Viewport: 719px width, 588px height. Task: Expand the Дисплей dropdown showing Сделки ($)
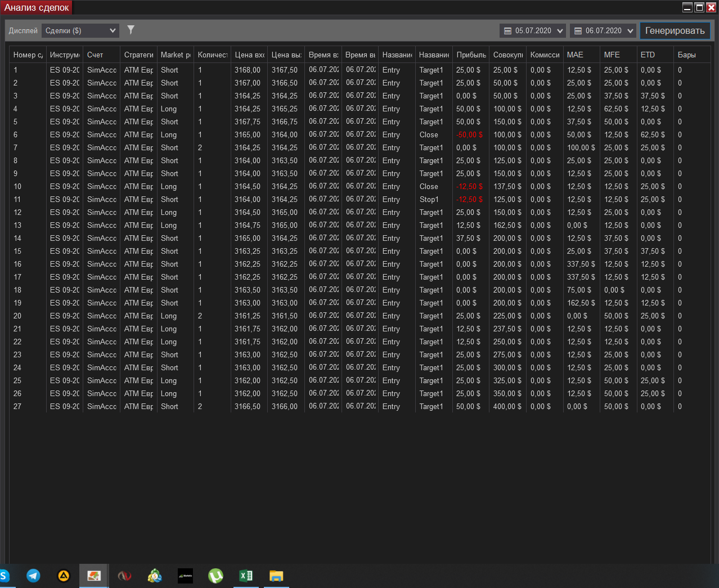click(x=80, y=31)
